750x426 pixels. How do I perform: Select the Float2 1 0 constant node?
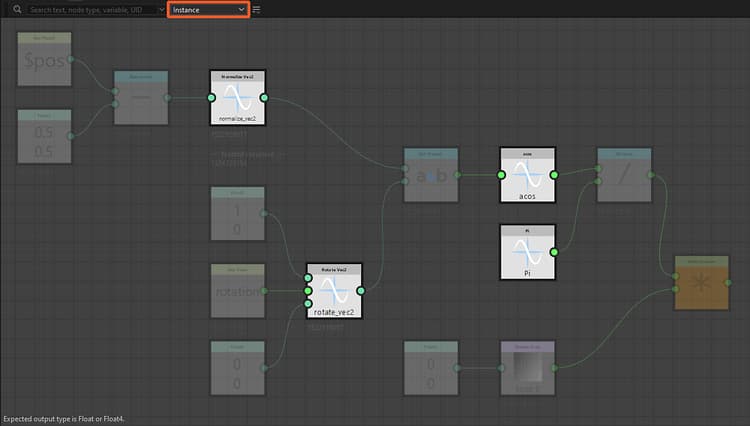[x=238, y=213]
